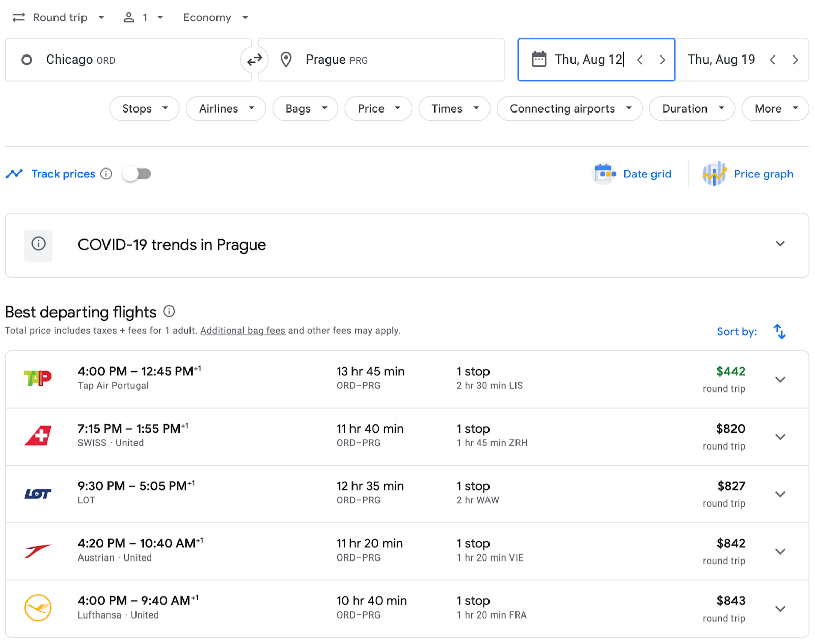Click the Prague destination field
This screenshot has width=815, height=644.
(x=381, y=60)
